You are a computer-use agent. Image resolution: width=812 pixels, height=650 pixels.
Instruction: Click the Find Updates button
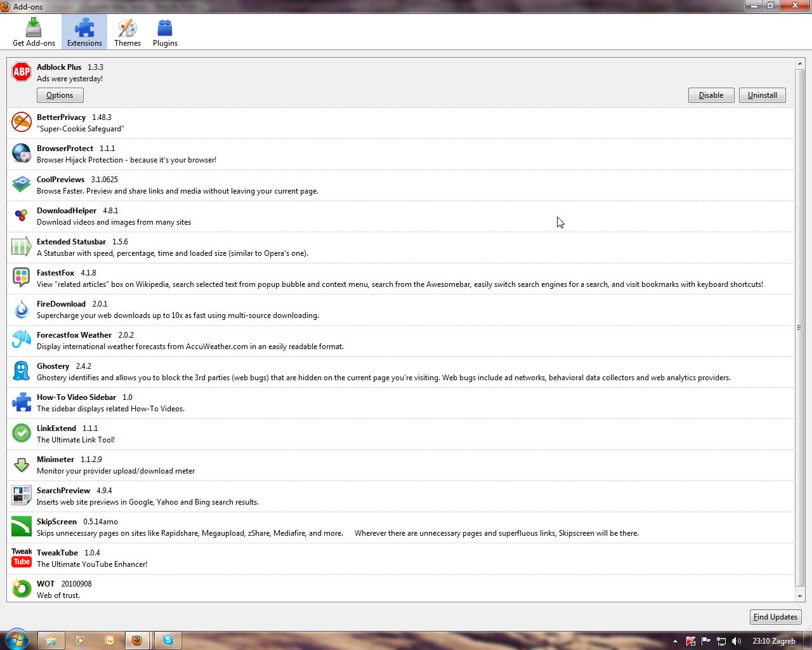coord(775,617)
